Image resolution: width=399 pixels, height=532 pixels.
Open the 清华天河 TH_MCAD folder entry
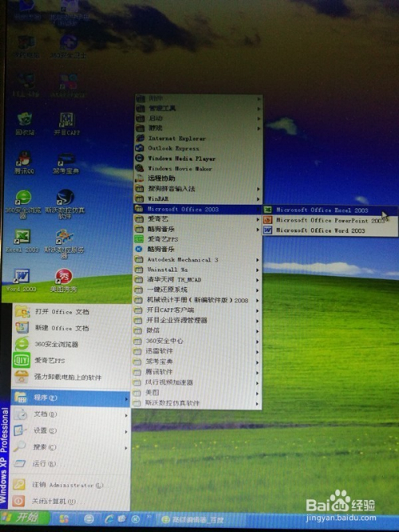coord(197,280)
